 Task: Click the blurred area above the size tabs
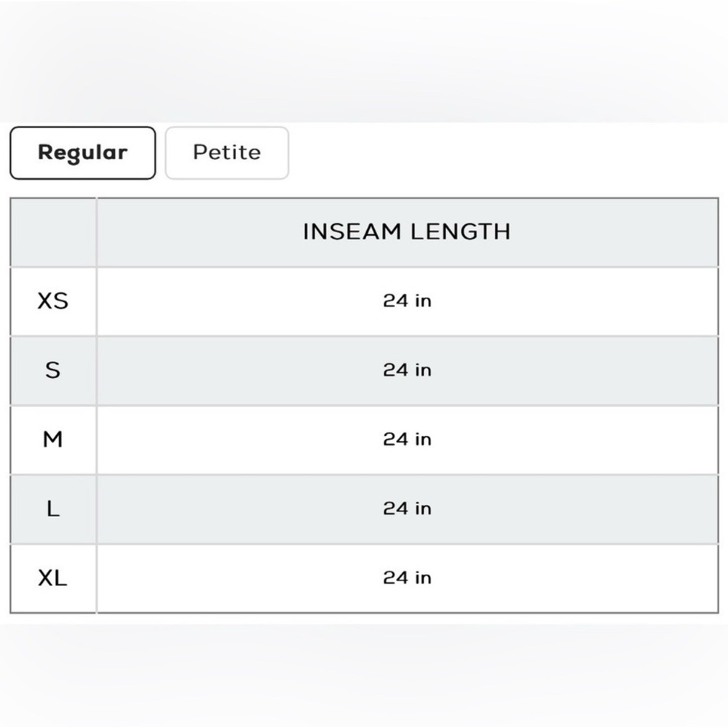(364, 61)
